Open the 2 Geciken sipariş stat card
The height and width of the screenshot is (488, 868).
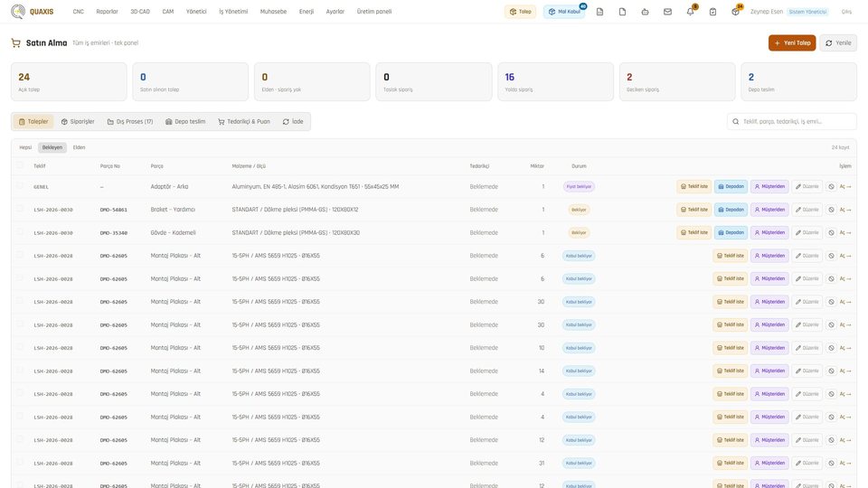coord(677,81)
